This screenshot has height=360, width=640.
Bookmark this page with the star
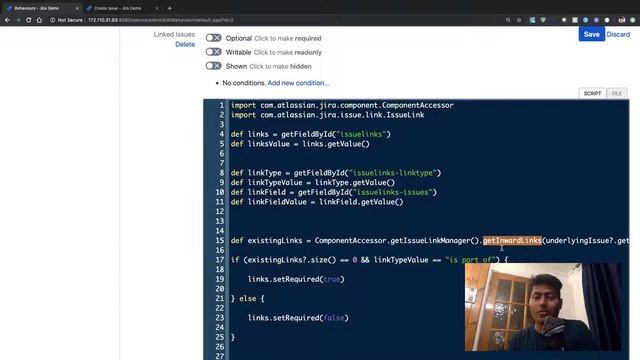(519, 20)
